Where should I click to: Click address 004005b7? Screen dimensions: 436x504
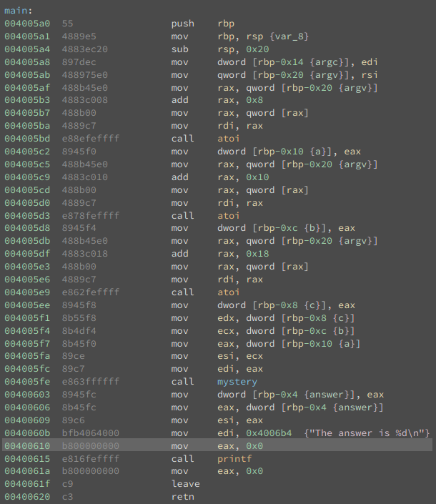[27, 113]
